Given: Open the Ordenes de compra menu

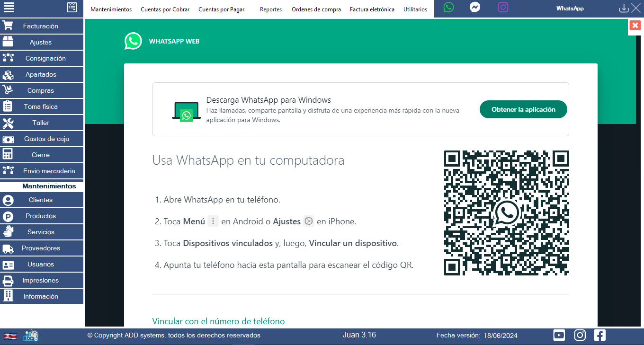Looking at the screenshot, I should coord(316,9).
